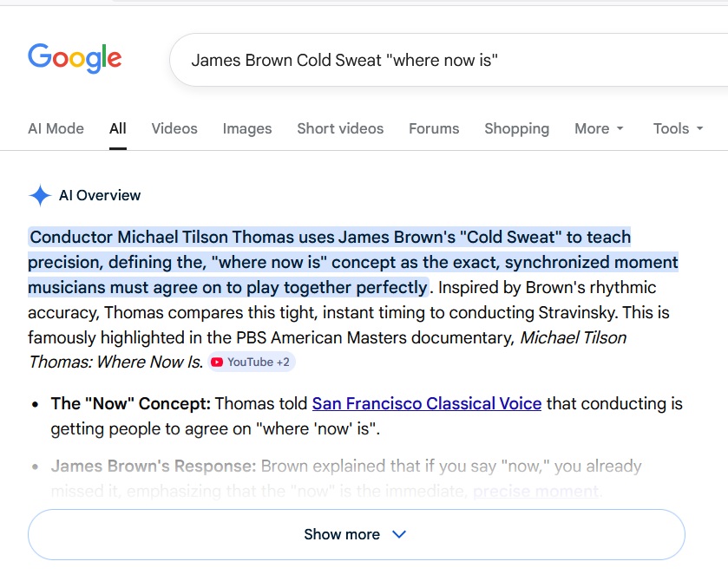Click the "James Brown's Response:" bullet heading
The width and height of the screenshot is (728, 581).
(154, 466)
